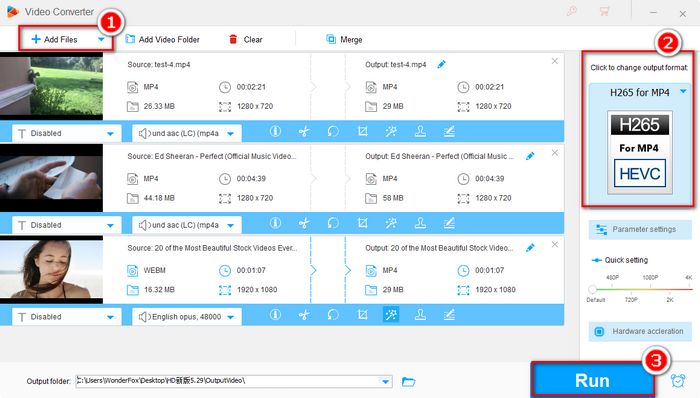This screenshot has width=700, height=398.
Task: Remove test-4.mp4 from the list
Action: coord(554,61)
